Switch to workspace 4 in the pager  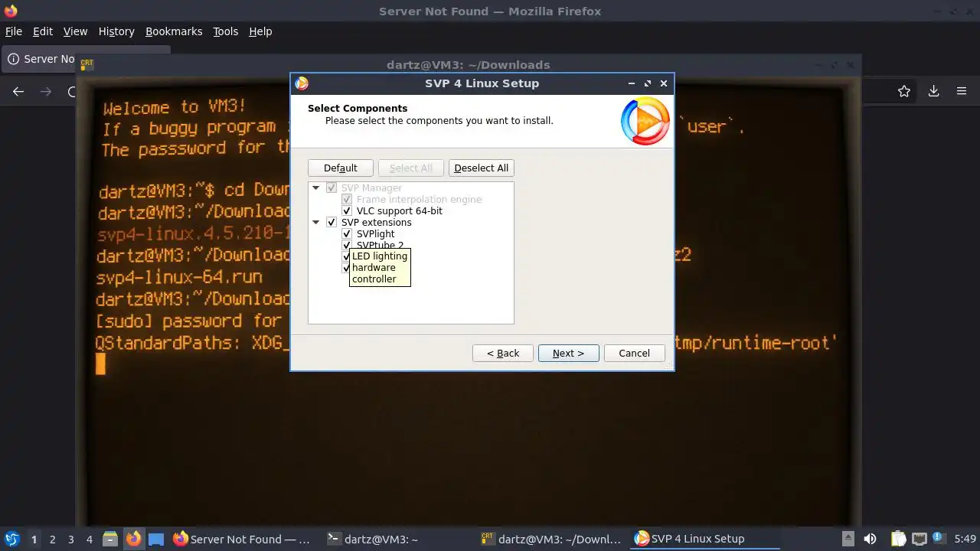click(89, 540)
